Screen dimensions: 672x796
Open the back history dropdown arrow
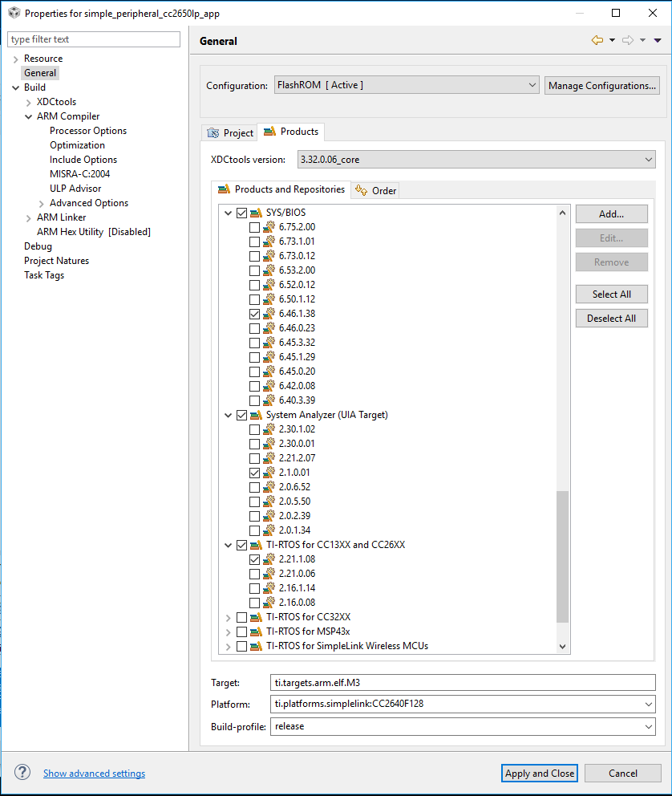point(612,40)
